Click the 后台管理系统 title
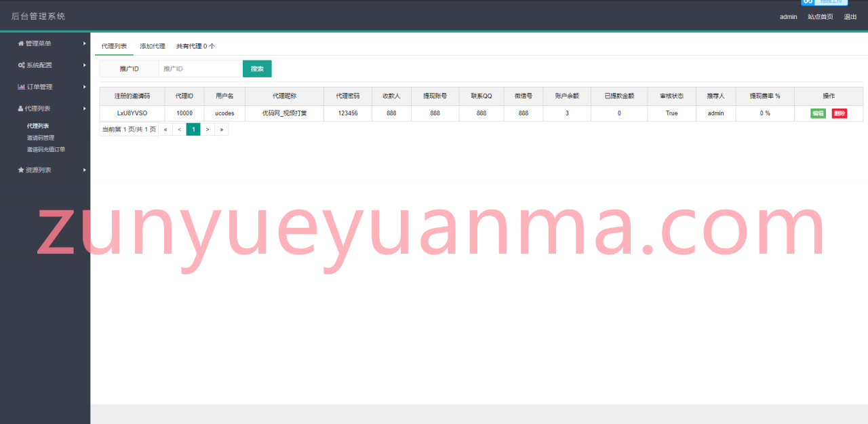Viewport: 868px width, 424px height. tap(39, 16)
